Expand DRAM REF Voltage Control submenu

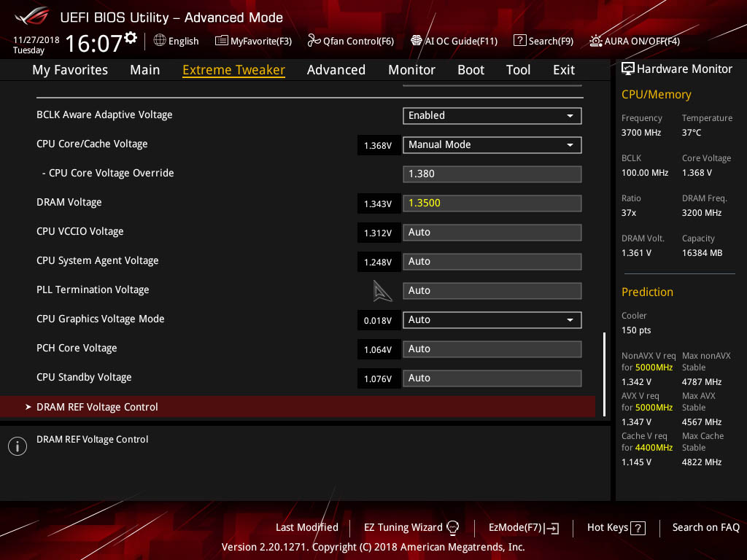click(x=298, y=407)
